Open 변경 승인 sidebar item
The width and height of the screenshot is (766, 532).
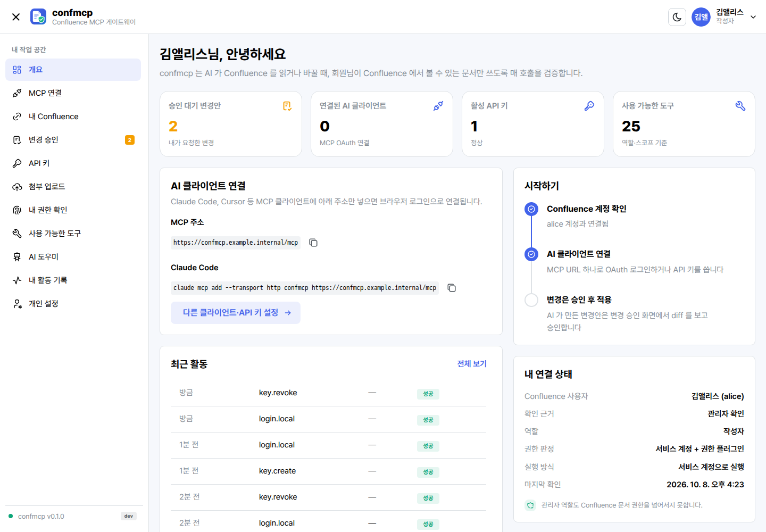[73, 140]
